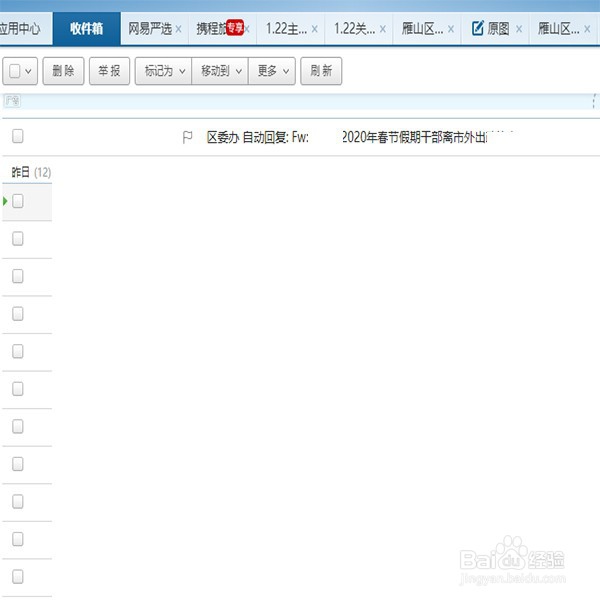The image size is (600, 600).
Task: Open the 网易严选 tab
Action: coord(150,29)
